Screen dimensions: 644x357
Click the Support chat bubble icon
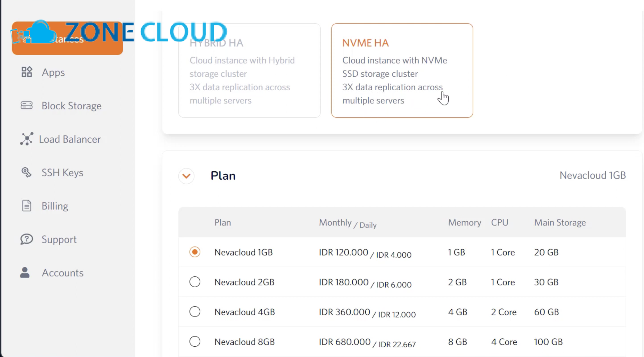(x=27, y=239)
